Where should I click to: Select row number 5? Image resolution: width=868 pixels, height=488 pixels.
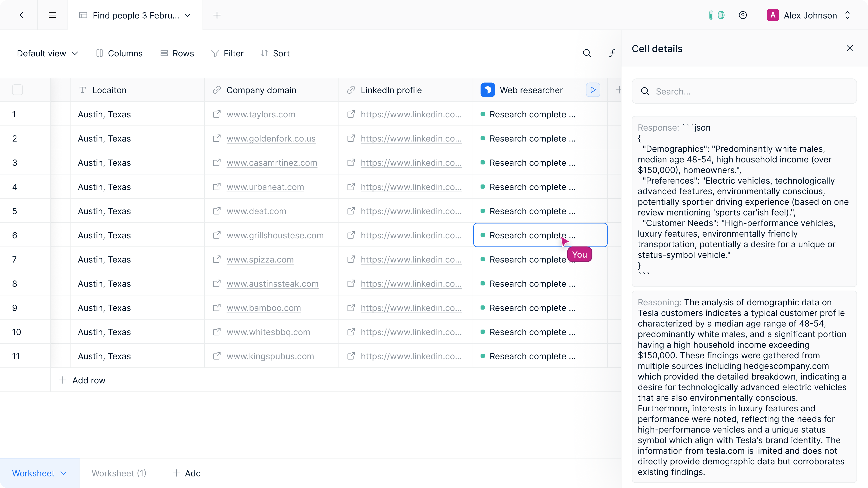tap(14, 211)
